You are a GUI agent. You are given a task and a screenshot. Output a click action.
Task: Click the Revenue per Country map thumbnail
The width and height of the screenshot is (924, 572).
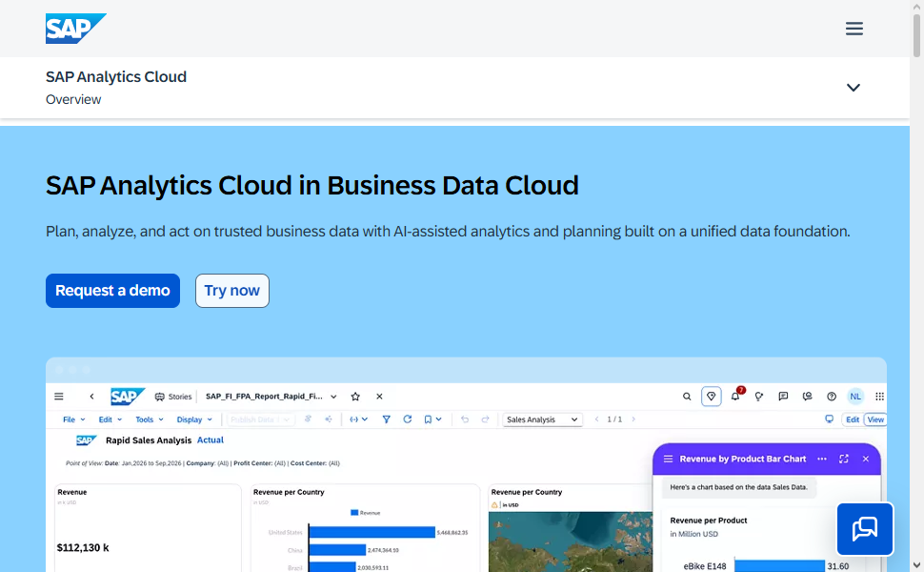coord(571,541)
